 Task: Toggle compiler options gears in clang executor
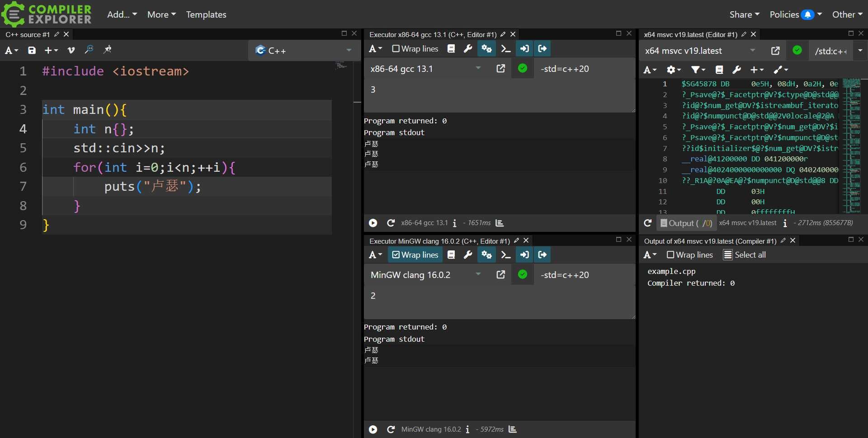click(486, 255)
